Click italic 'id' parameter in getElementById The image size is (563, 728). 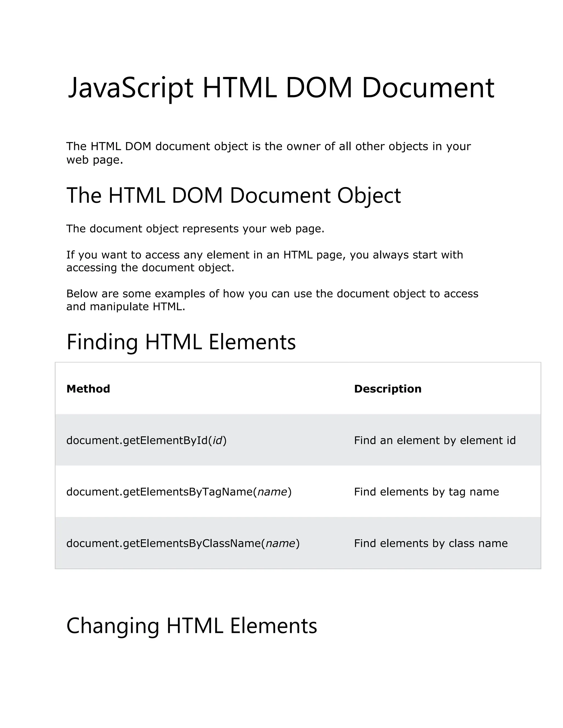click(x=217, y=441)
